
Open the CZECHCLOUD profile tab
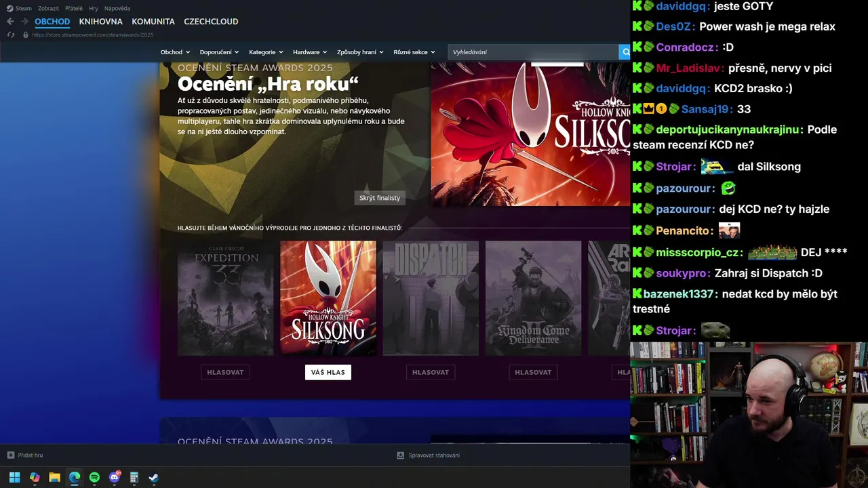tap(211, 22)
